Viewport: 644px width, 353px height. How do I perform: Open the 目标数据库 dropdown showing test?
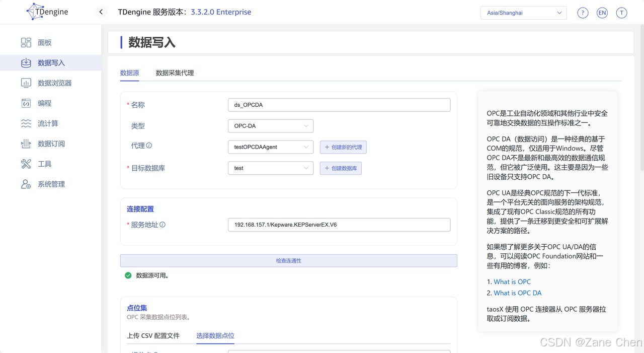271,168
